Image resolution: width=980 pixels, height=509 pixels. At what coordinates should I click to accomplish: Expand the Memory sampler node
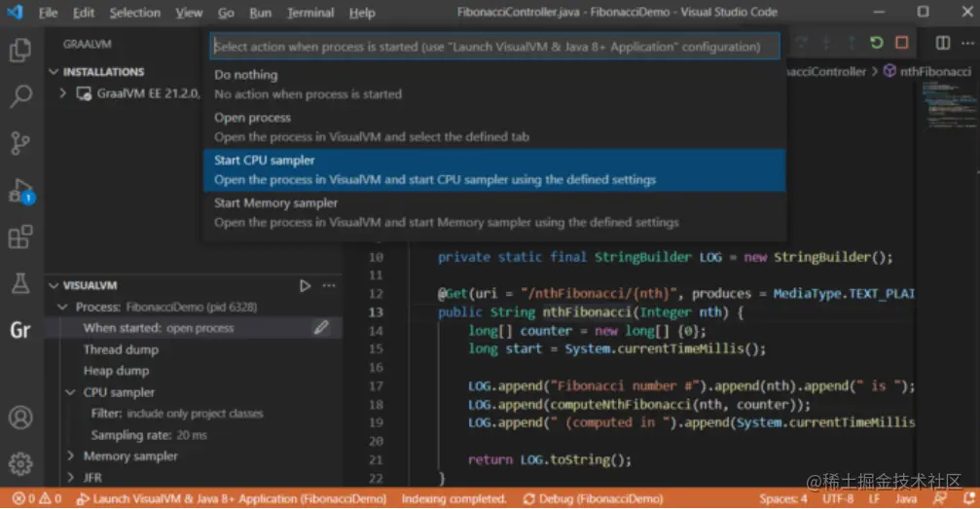tap(70, 455)
